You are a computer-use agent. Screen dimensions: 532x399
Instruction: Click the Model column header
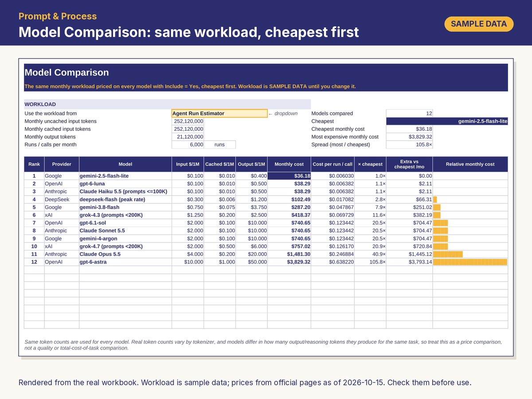[x=125, y=164]
